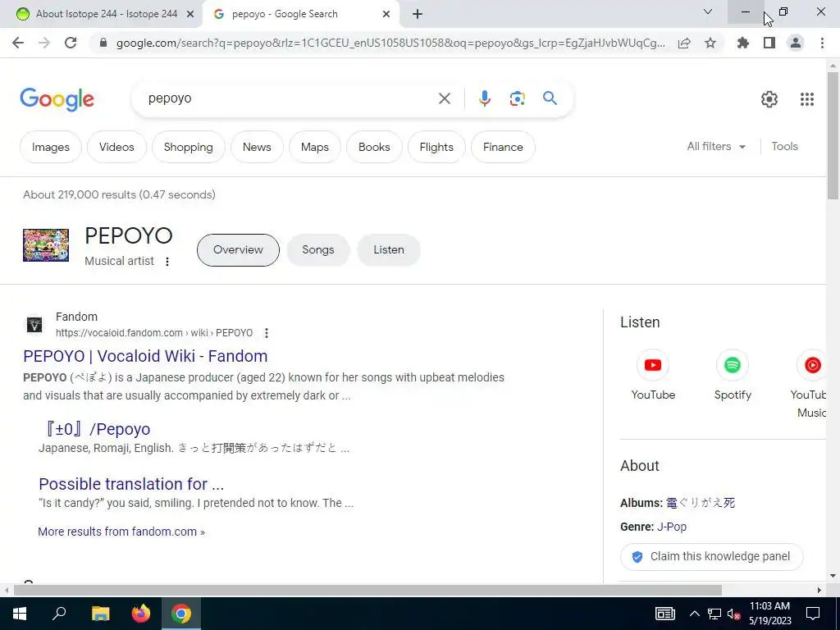Open More results from fandom.com

[121, 532]
